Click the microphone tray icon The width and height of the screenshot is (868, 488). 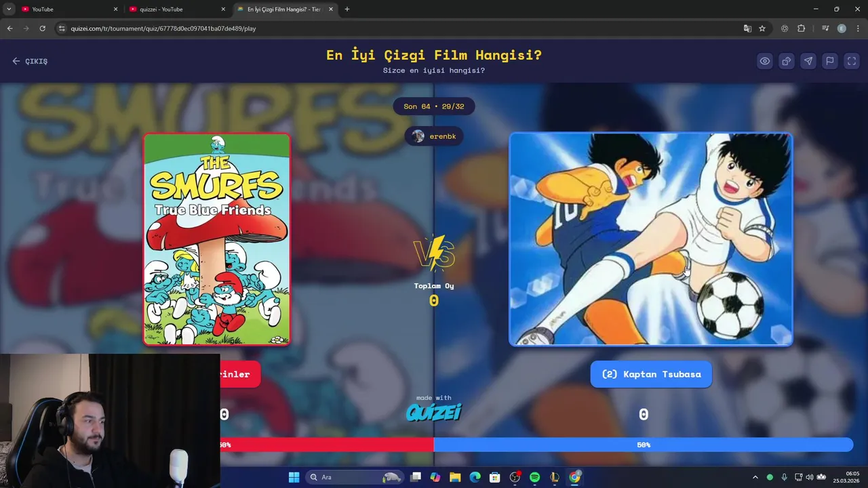click(785, 477)
